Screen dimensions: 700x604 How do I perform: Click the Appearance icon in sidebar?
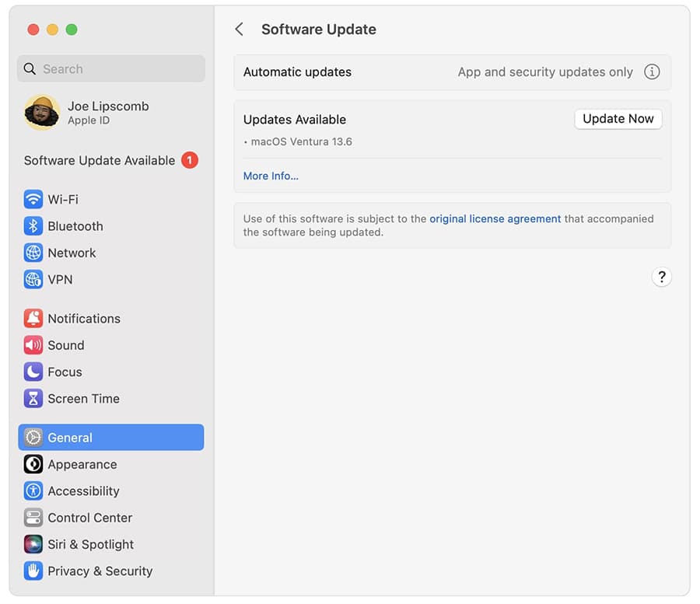coord(33,464)
